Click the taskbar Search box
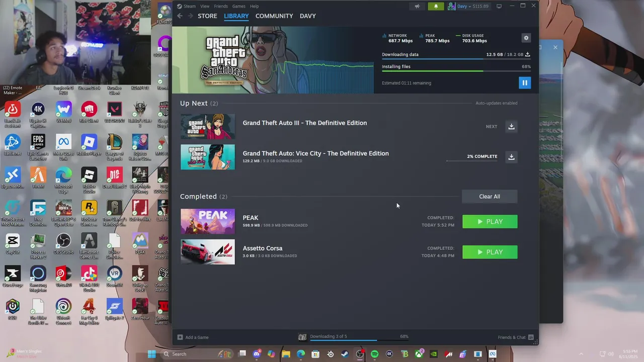Viewport: 644px width, 362px height. (x=198, y=354)
